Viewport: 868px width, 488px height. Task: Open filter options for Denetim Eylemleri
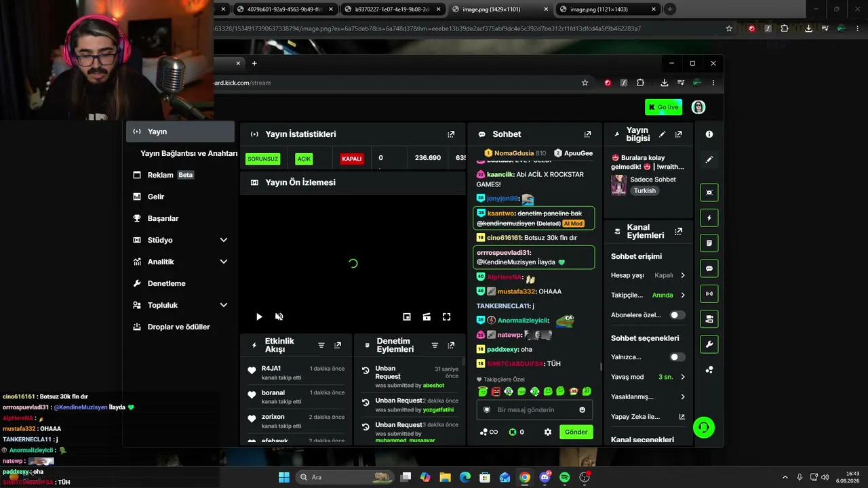point(435,345)
